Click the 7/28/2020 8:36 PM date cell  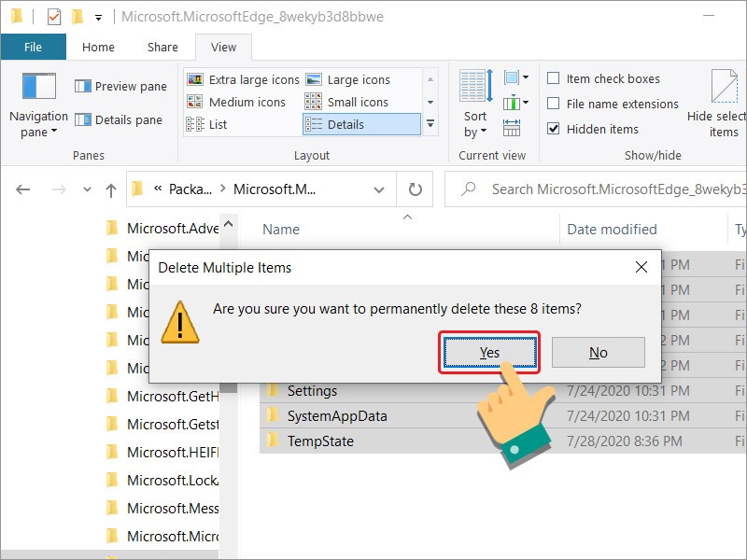tap(624, 441)
